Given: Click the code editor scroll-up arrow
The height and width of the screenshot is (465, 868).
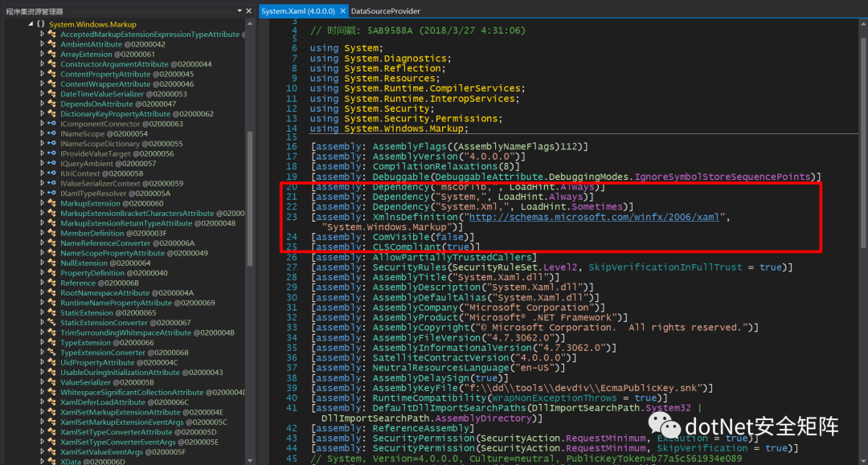Looking at the screenshot, I should click(863, 24).
